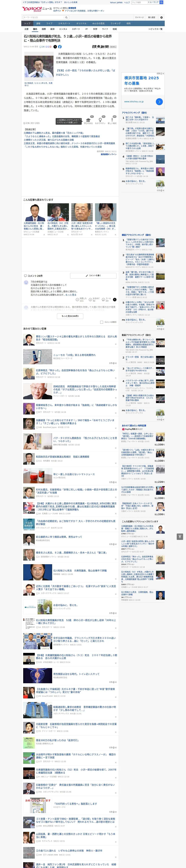
Task: Open トピックス一覧 link
Action: pos(155,29)
